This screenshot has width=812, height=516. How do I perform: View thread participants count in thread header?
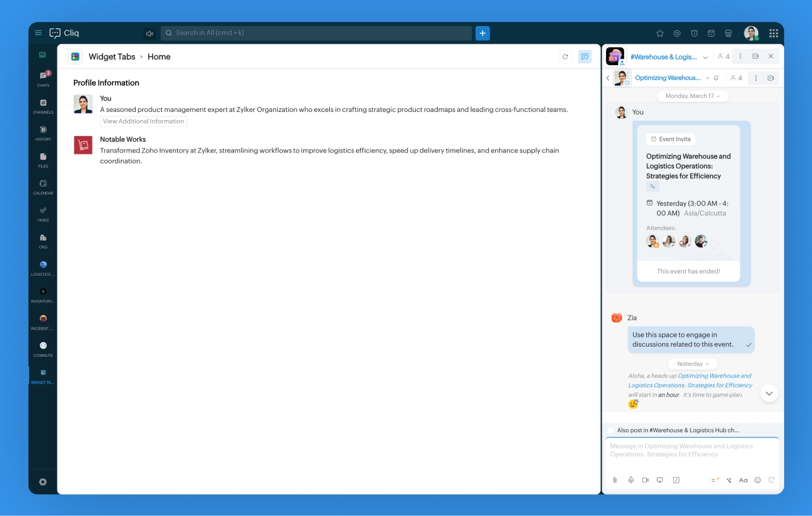[x=736, y=78]
